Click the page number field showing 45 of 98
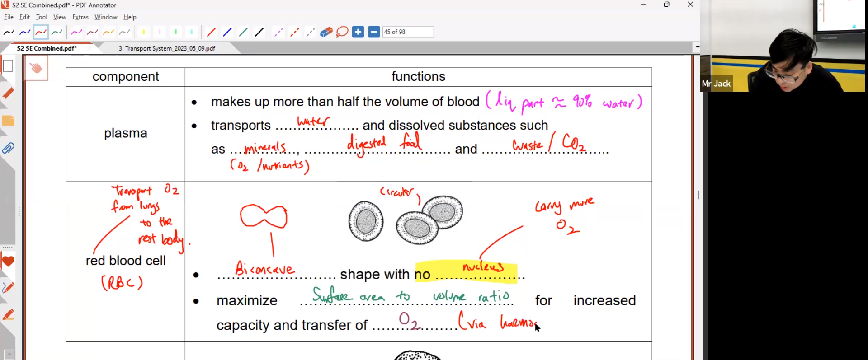This screenshot has width=868, height=360. tap(407, 32)
